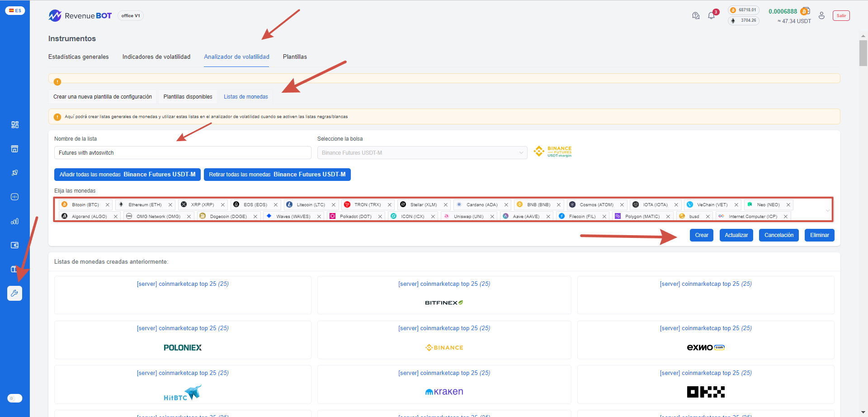
Task: Remove the Ethereum (ETH) coin tag
Action: pyautogui.click(x=170, y=205)
